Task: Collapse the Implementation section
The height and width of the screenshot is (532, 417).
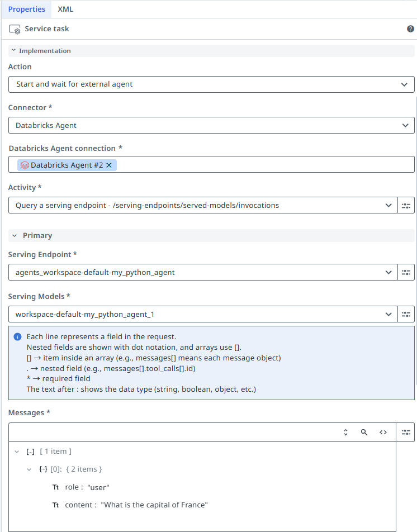Action: (x=13, y=51)
